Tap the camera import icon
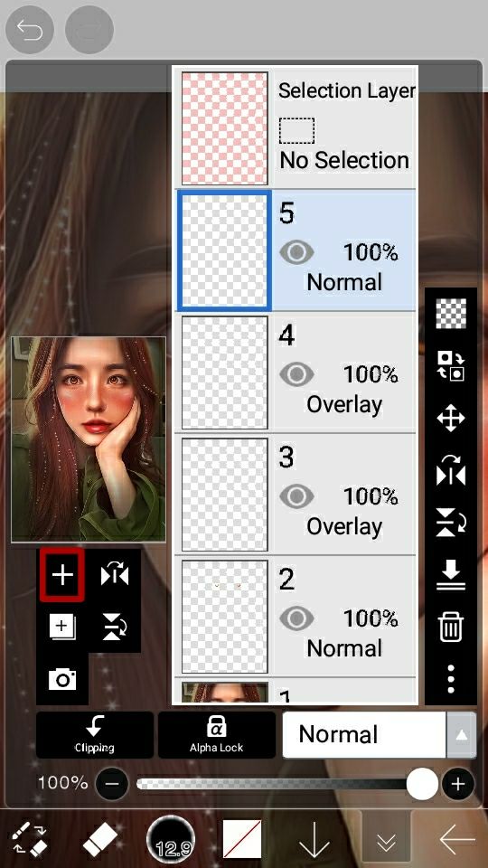The image size is (488, 868). click(62, 679)
